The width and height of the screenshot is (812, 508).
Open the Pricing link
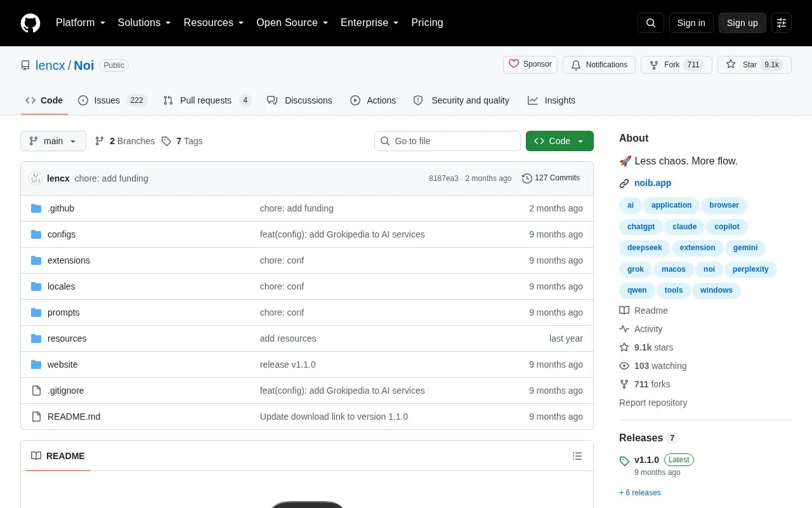pyautogui.click(x=427, y=23)
